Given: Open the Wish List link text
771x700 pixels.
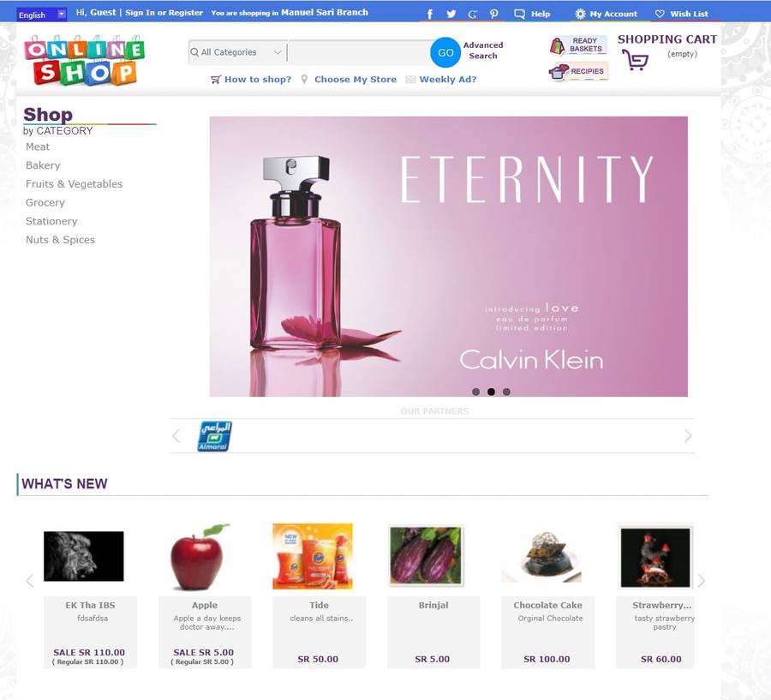Looking at the screenshot, I should [x=690, y=14].
